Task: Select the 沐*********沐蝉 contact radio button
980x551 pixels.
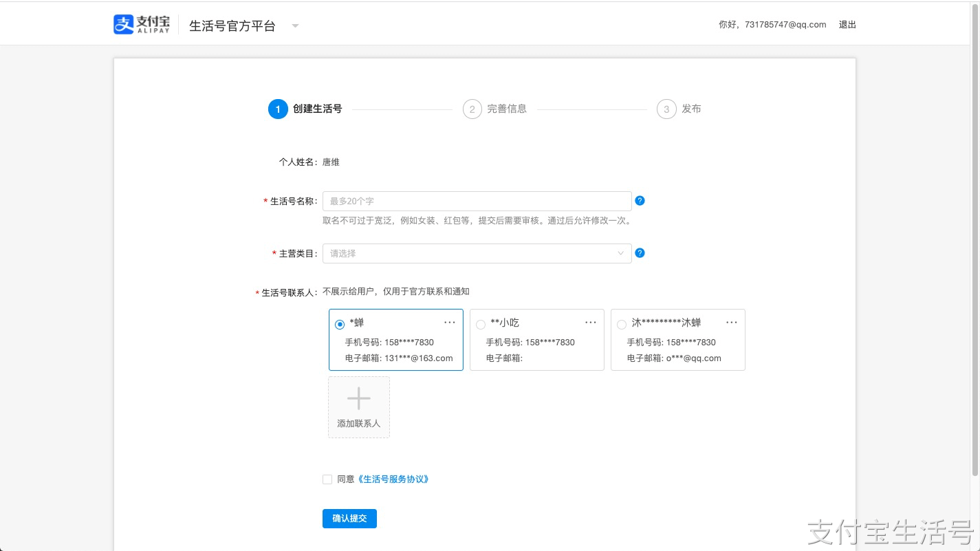Action: (x=622, y=325)
